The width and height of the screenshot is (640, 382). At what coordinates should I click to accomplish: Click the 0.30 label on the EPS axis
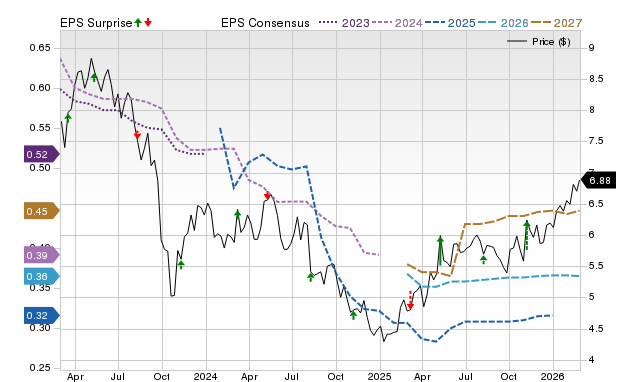40,328
